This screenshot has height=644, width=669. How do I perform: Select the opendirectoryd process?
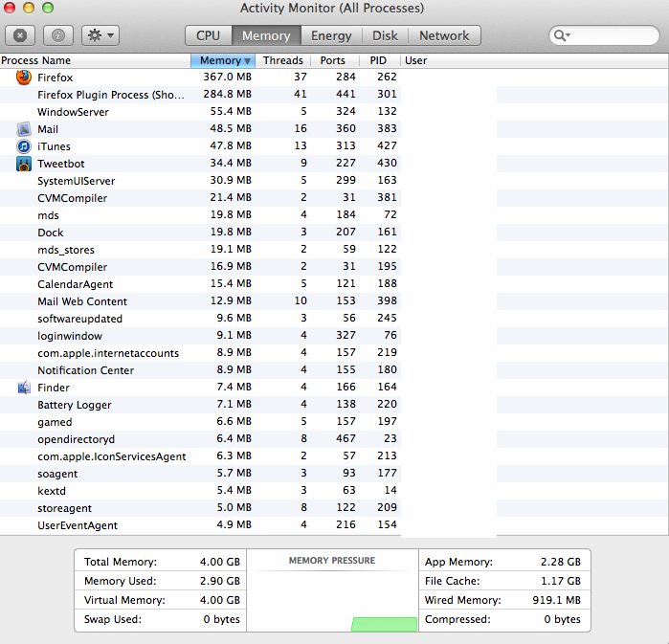point(335,439)
